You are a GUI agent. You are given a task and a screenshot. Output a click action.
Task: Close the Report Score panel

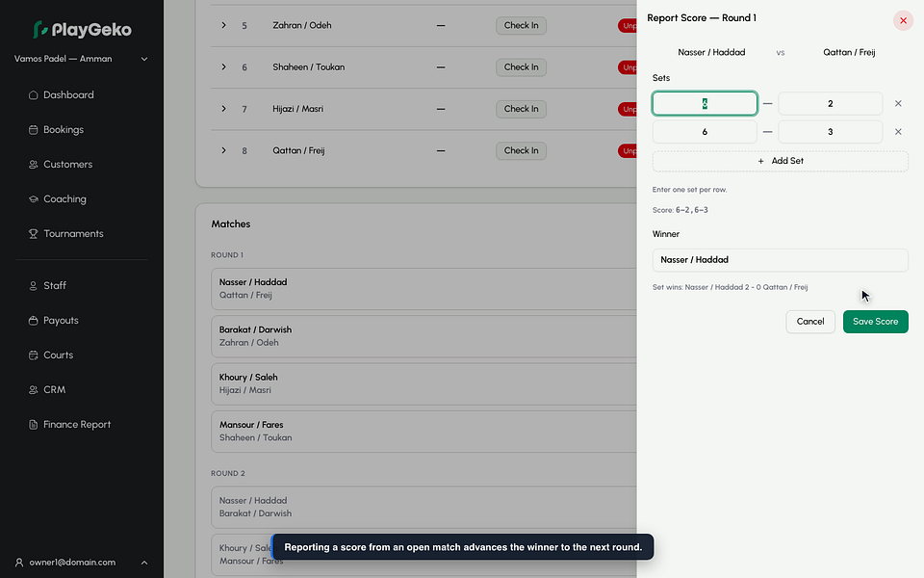903,20
